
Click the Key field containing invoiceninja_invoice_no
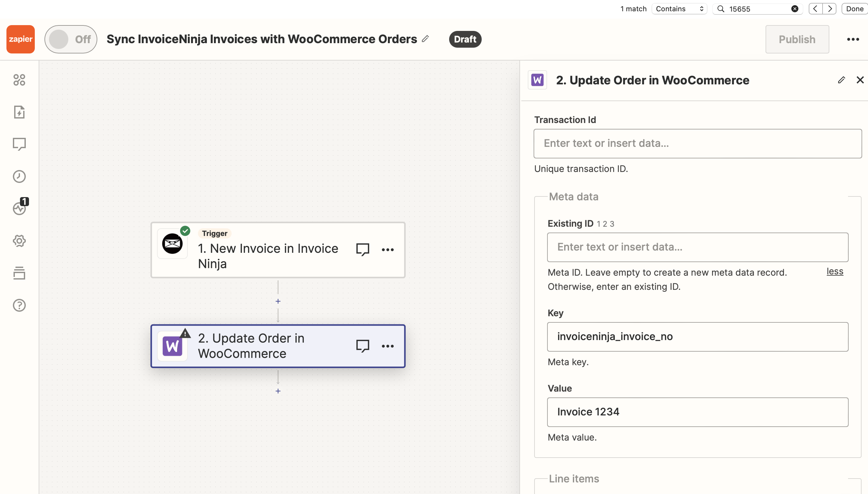tap(698, 337)
